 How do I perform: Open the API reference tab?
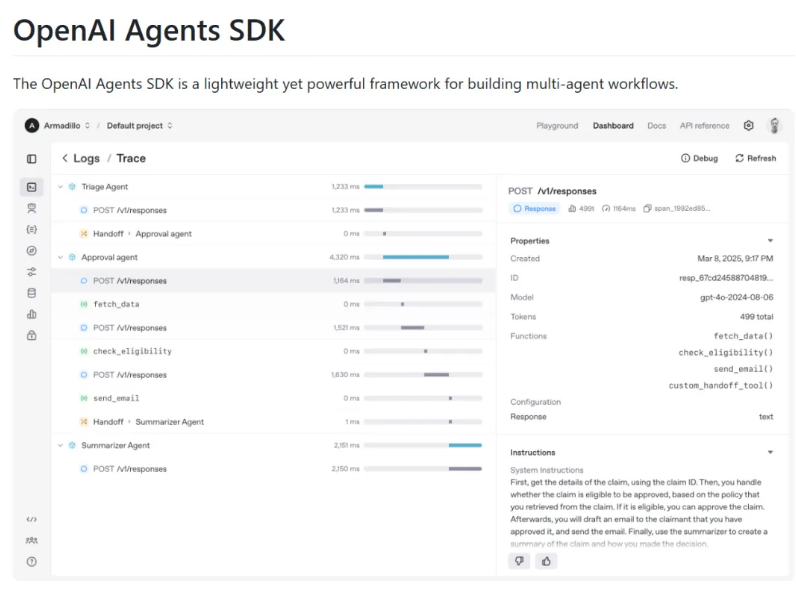(704, 125)
